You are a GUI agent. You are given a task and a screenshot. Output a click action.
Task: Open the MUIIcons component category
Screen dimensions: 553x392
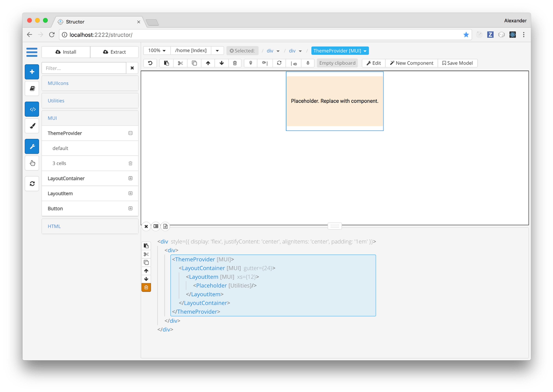[58, 83]
